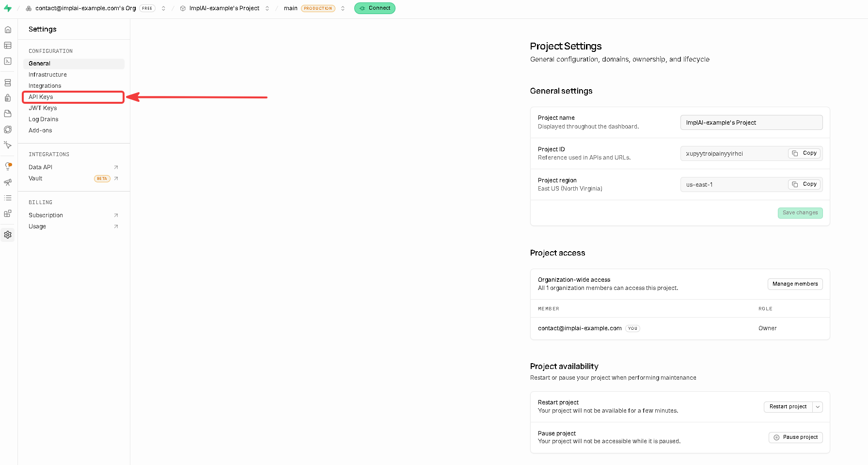Screen dimensions: 868x465
Task: Open the Table Editor sidebar icon
Action: point(8,45)
